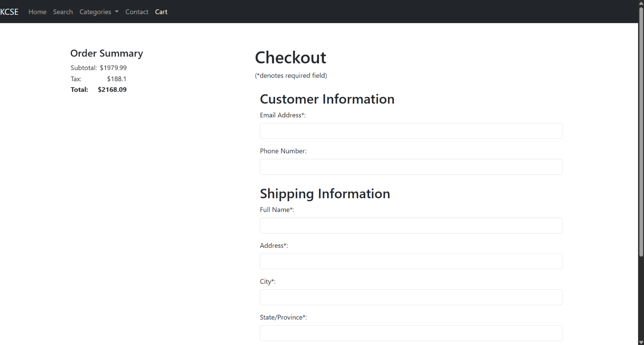Click the KCSE brand logo
The width and height of the screenshot is (644, 345).
pos(9,11)
